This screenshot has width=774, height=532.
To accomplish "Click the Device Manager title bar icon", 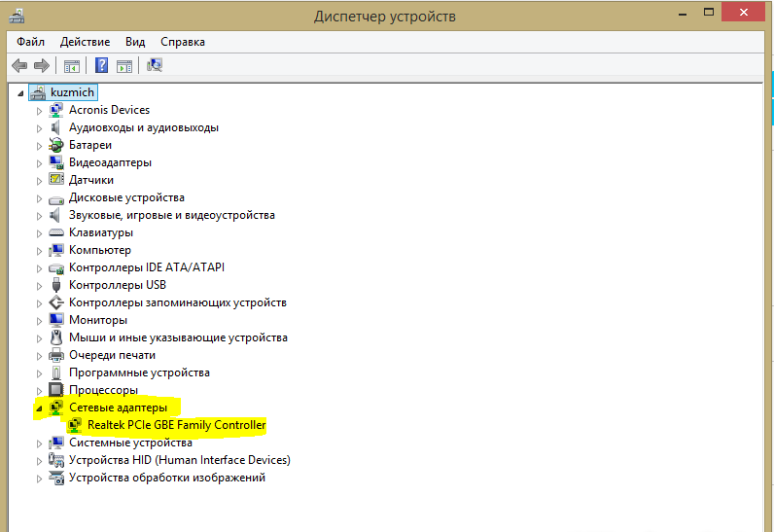I will tap(17, 17).
